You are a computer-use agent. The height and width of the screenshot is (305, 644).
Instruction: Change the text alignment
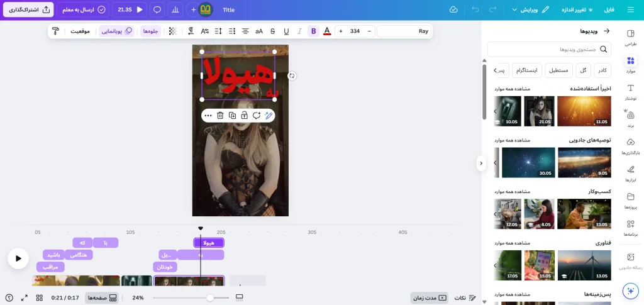(246, 31)
